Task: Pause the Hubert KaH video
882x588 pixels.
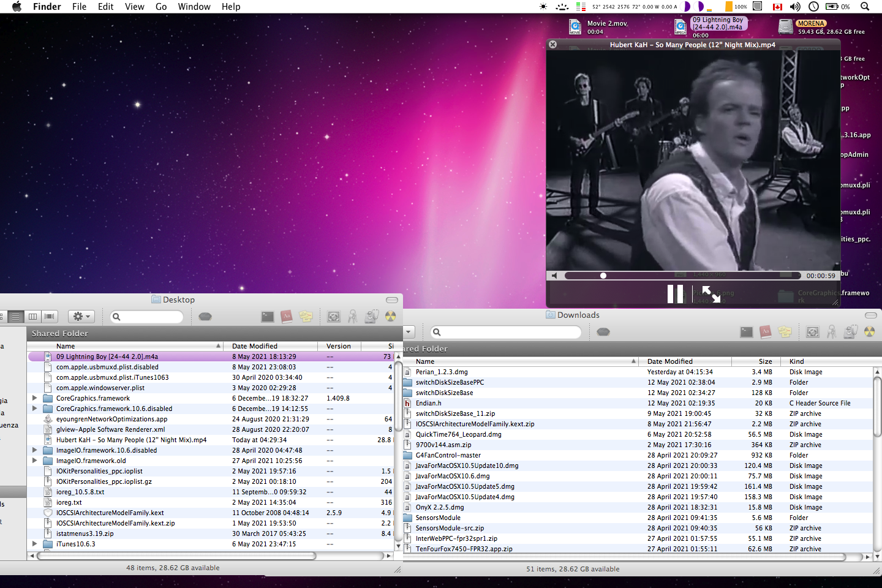Action: 675,294
